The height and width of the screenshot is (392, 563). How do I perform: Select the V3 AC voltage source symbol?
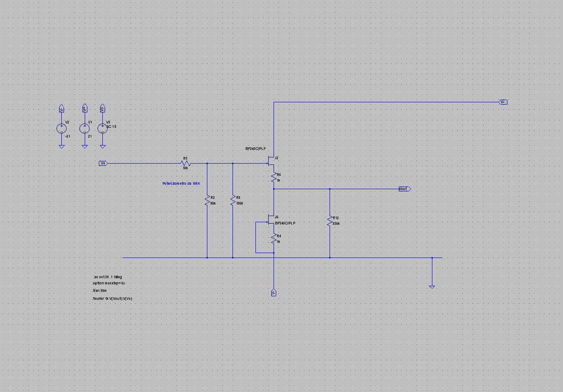click(102, 128)
